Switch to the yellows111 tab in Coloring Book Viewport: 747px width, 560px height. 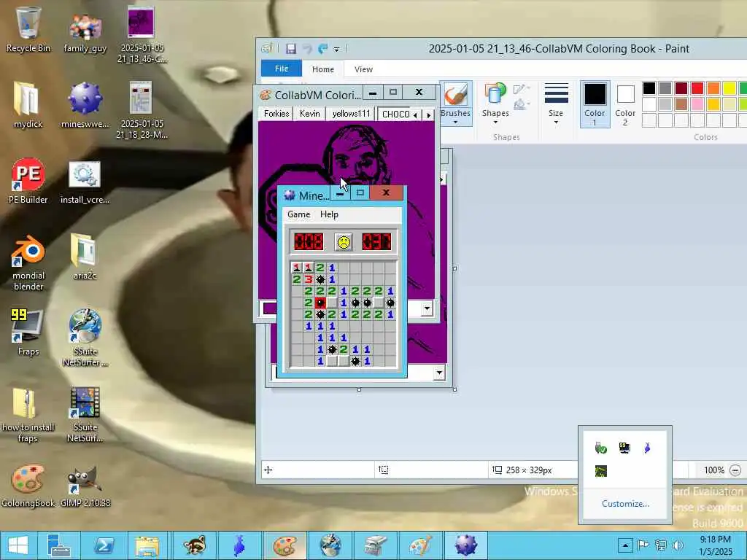pyautogui.click(x=351, y=114)
